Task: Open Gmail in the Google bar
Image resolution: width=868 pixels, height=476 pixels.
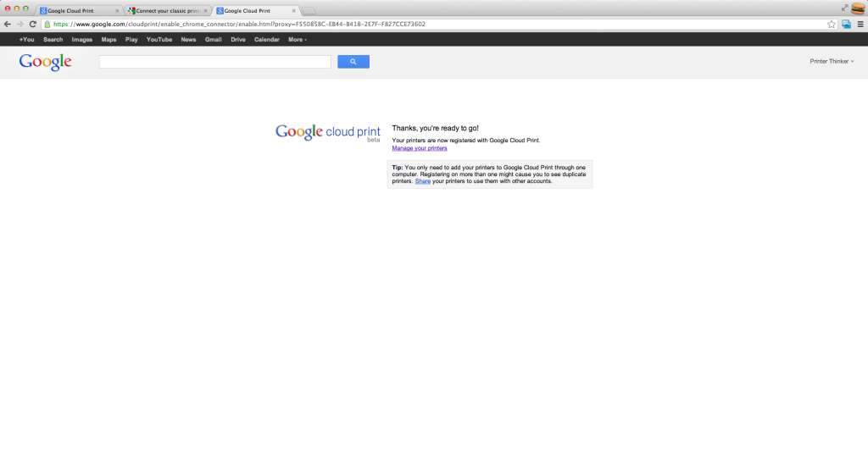Action: [213, 40]
